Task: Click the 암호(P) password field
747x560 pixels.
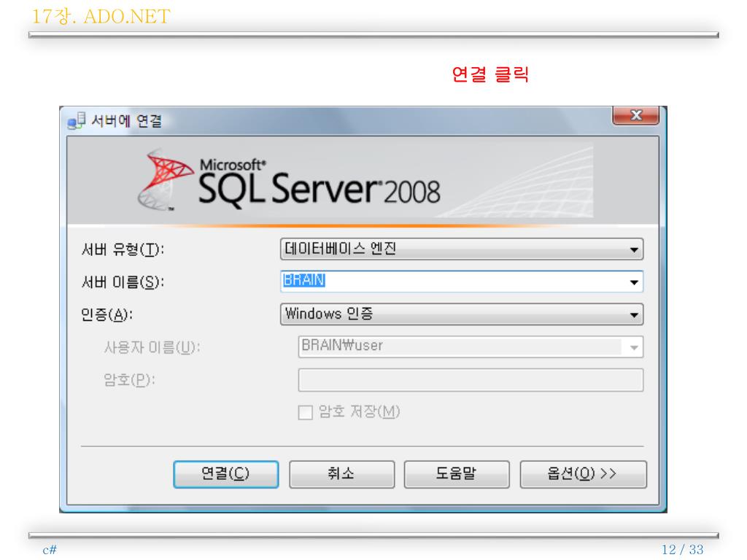Action: pos(471,380)
